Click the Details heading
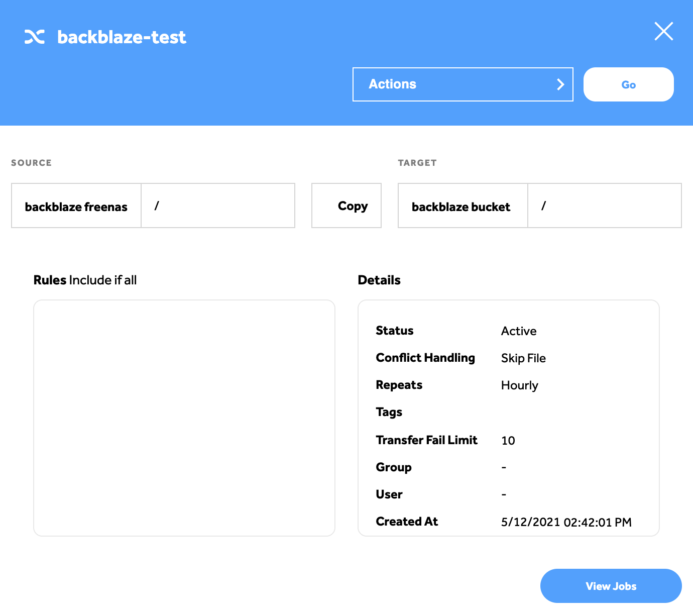The width and height of the screenshot is (693, 616). point(379,280)
